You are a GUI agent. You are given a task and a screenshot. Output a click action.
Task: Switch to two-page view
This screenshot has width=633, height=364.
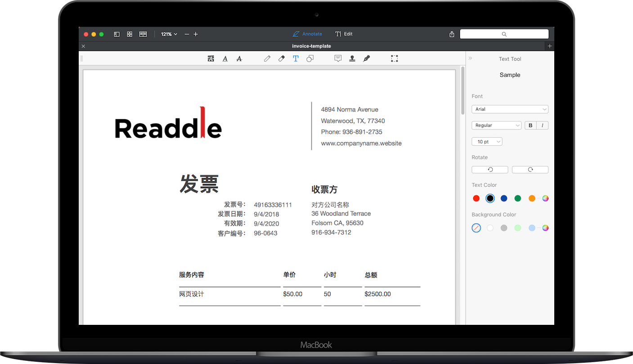coord(143,34)
